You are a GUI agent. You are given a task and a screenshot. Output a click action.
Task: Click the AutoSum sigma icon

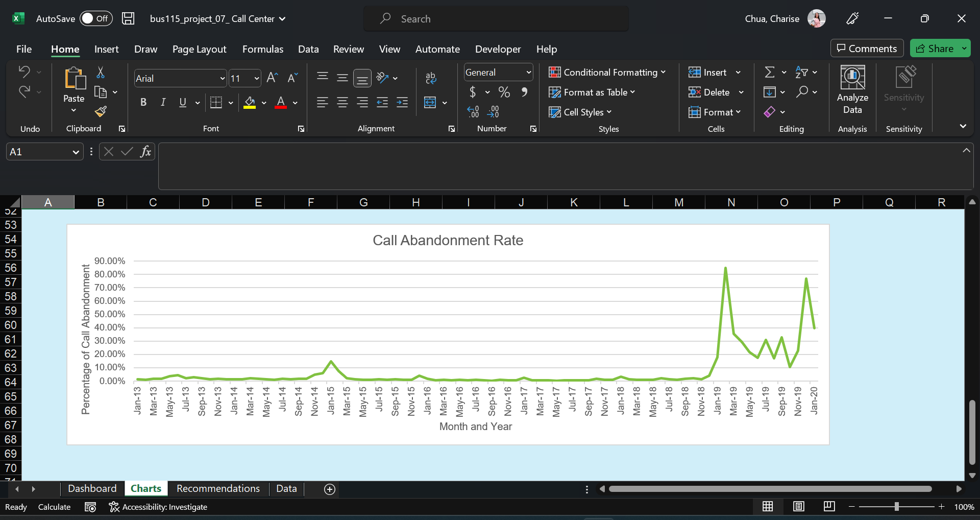tap(770, 73)
